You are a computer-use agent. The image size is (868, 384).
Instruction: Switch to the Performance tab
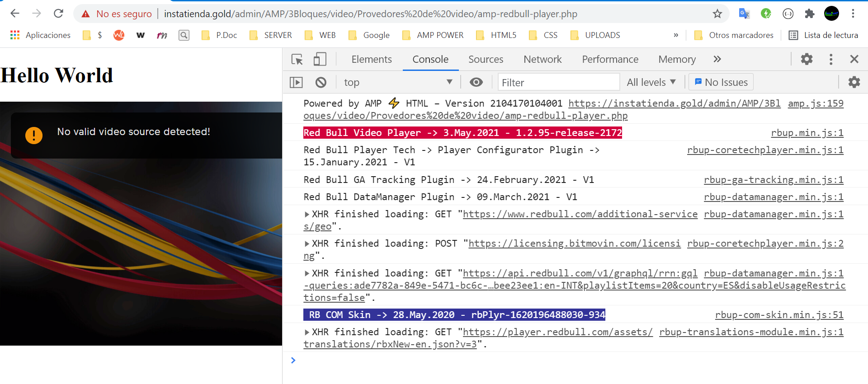point(610,59)
